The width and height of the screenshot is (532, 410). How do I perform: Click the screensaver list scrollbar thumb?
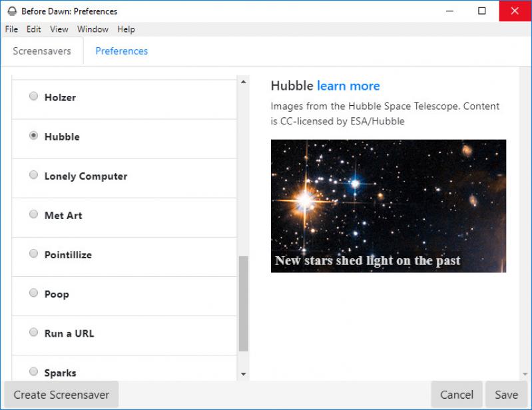[x=243, y=304]
